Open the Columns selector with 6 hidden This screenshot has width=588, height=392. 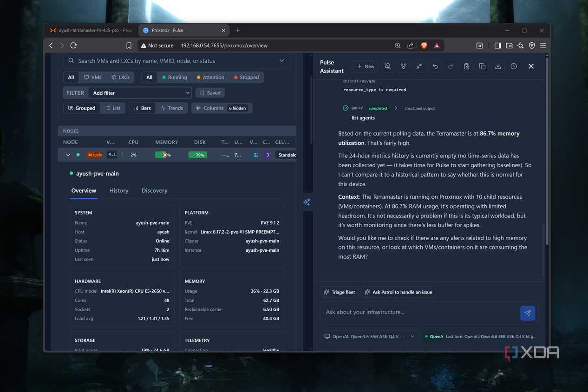(222, 108)
